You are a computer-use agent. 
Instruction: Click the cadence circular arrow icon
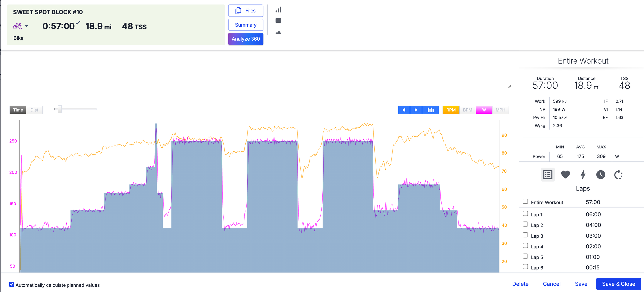click(x=618, y=174)
